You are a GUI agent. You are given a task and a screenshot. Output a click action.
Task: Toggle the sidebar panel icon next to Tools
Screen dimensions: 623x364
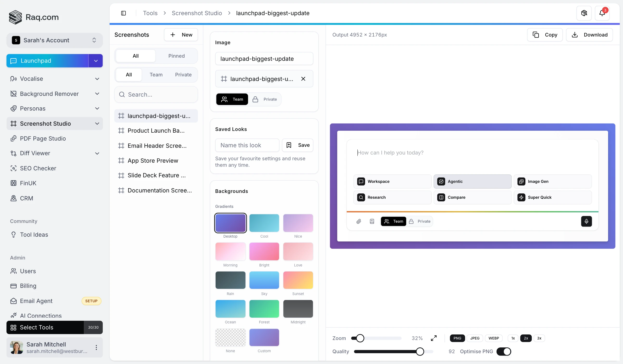pos(124,13)
